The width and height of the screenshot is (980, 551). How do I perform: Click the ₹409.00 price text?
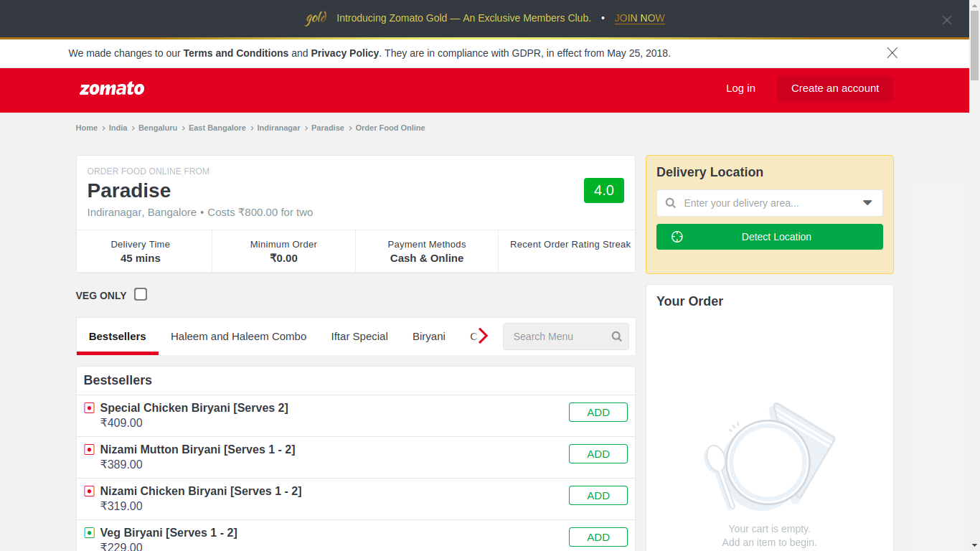click(x=121, y=423)
